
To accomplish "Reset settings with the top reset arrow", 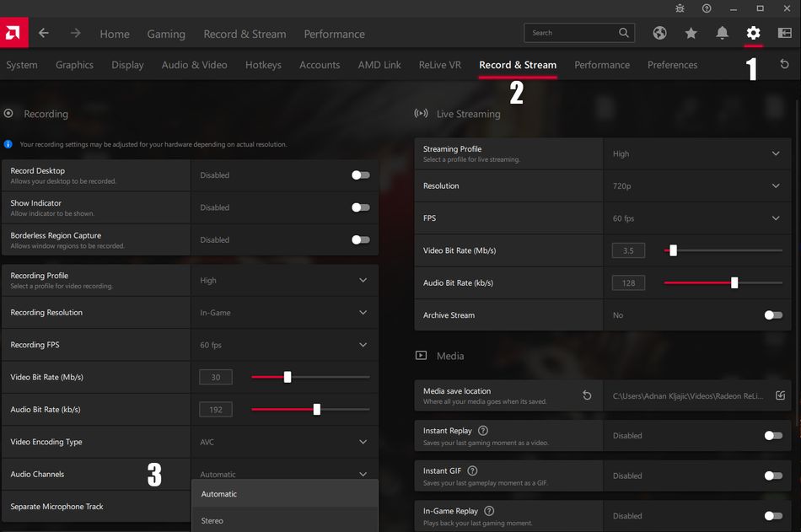I will pyautogui.click(x=784, y=64).
